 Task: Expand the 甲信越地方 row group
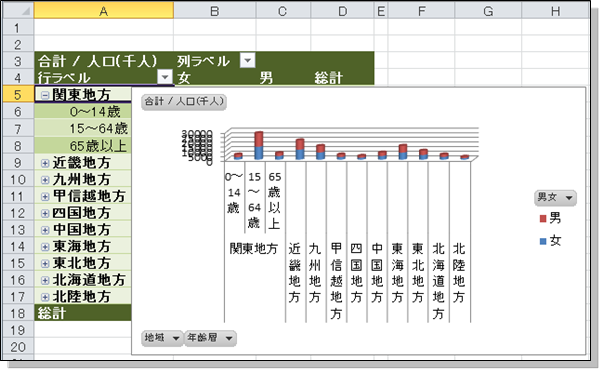pyautogui.click(x=45, y=197)
